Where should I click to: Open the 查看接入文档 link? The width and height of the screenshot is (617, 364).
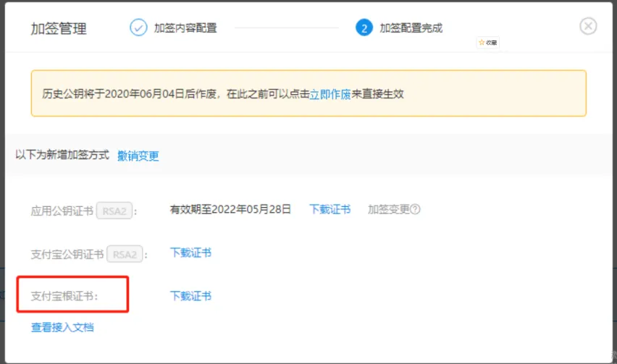[x=62, y=327]
